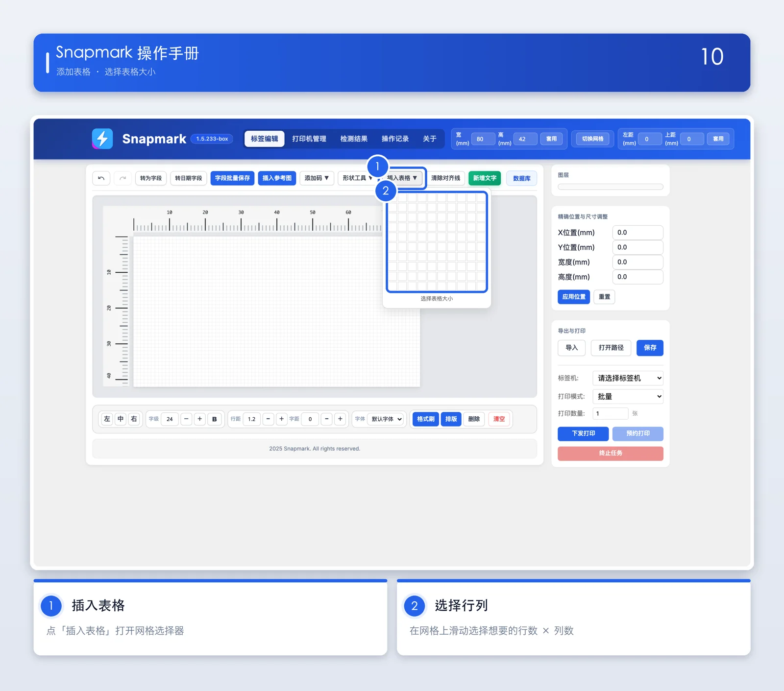Align text right with 右 button
784x691 pixels.
point(134,419)
